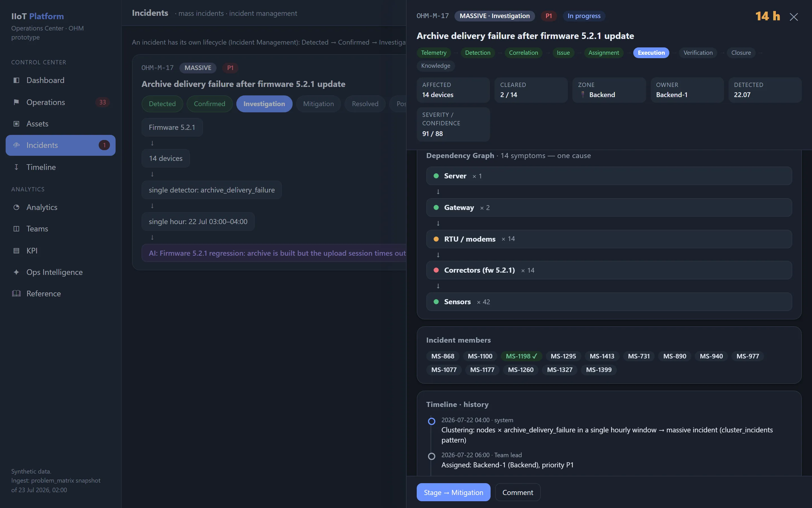Open incident member MS-868
This screenshot has height=508, width=812.
[443, 356]
